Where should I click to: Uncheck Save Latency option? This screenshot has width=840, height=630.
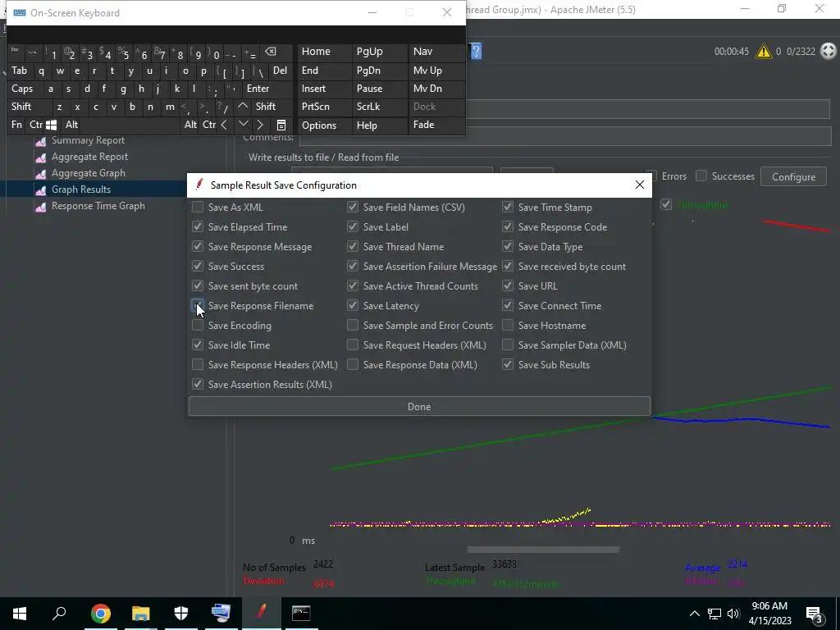[353, 306]
